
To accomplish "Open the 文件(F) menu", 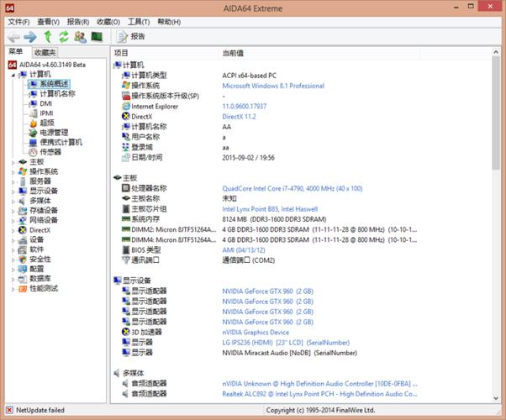I will point(18,22).
